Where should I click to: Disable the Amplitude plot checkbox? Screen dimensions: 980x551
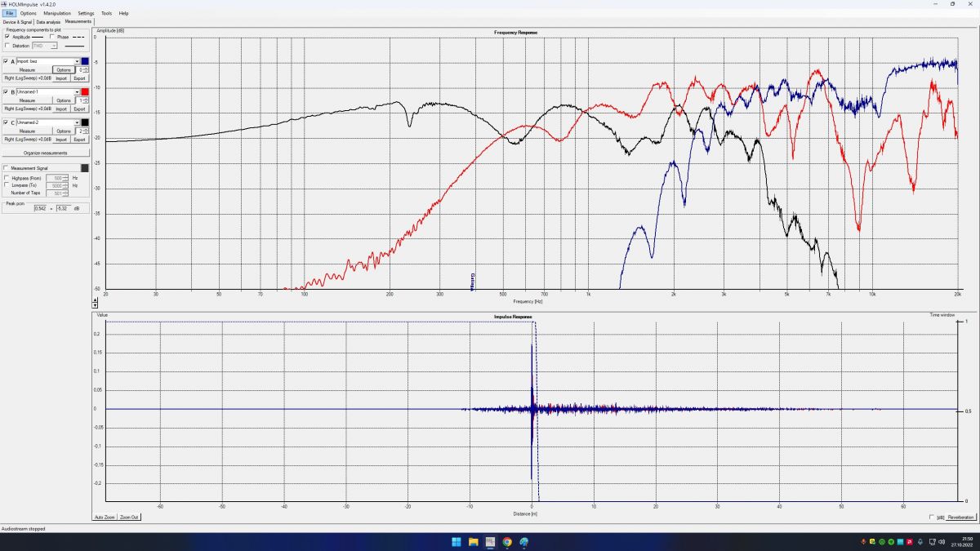click(x=7, y=37)
